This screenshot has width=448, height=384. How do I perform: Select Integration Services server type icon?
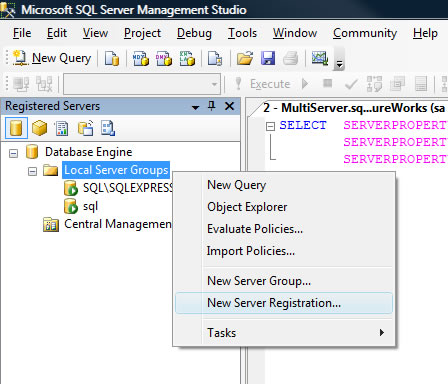(108, 128)
